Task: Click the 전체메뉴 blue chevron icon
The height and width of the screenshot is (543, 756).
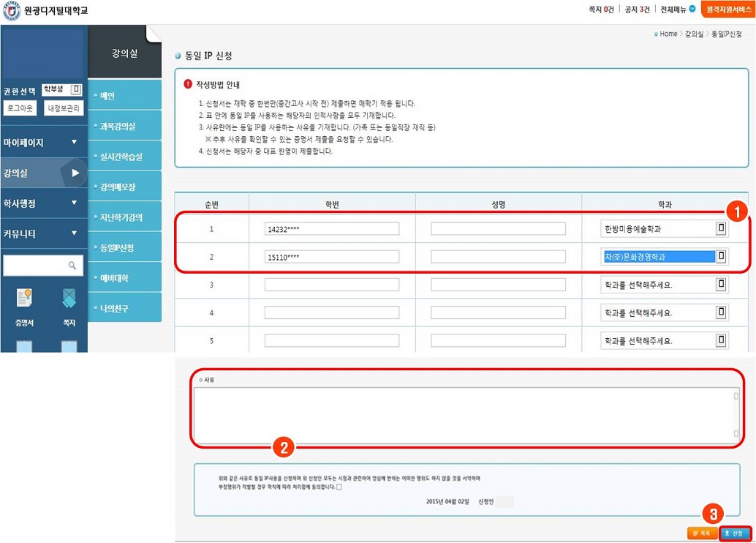Action: pyautogui.click(x=692, y=9)
